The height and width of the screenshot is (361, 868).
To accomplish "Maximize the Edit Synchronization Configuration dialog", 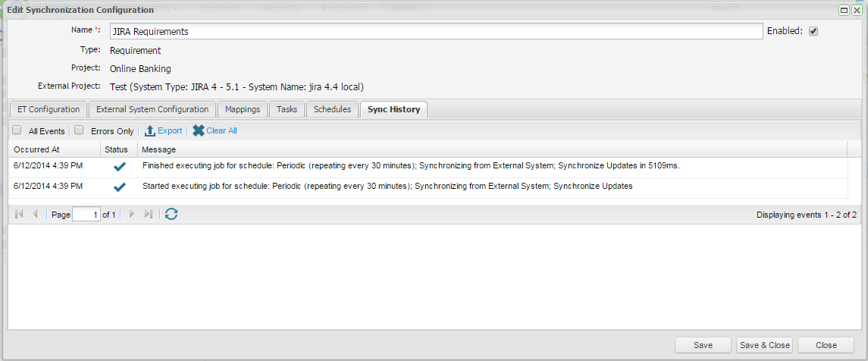I will 844,10.
